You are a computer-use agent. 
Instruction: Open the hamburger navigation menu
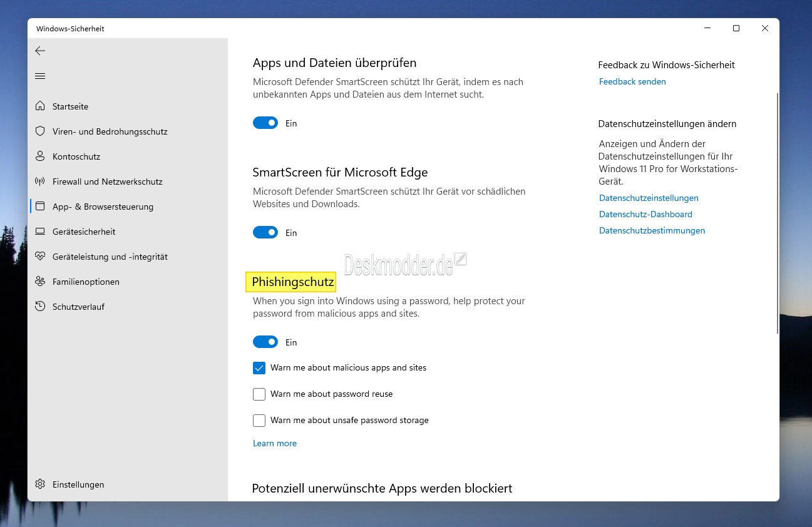[x=40, y=76]
